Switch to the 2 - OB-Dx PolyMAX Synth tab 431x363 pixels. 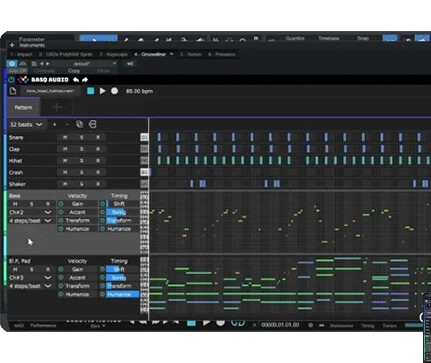(x=66, y=54)
